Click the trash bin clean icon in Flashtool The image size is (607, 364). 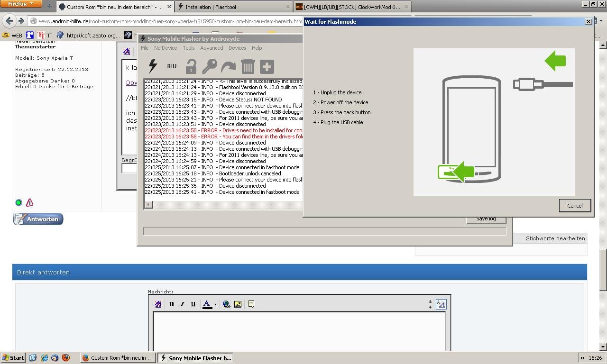(248, 66)
